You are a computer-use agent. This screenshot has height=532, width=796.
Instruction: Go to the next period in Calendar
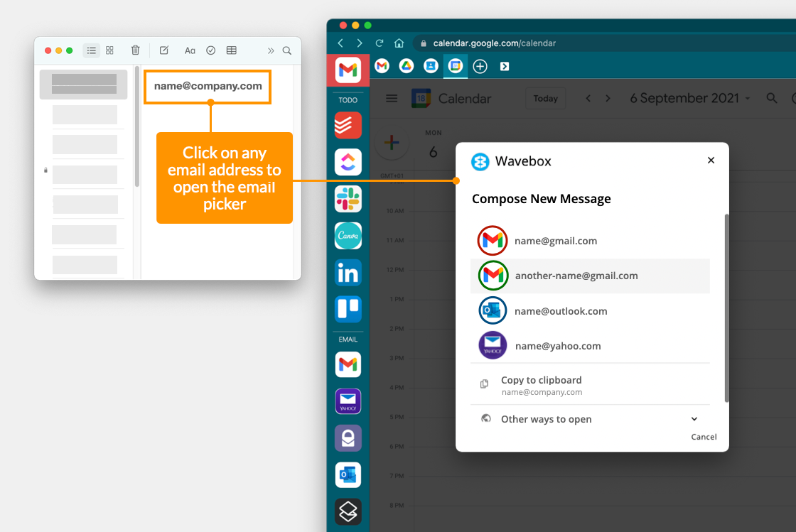pyautogui.click(x=608, y=99)
